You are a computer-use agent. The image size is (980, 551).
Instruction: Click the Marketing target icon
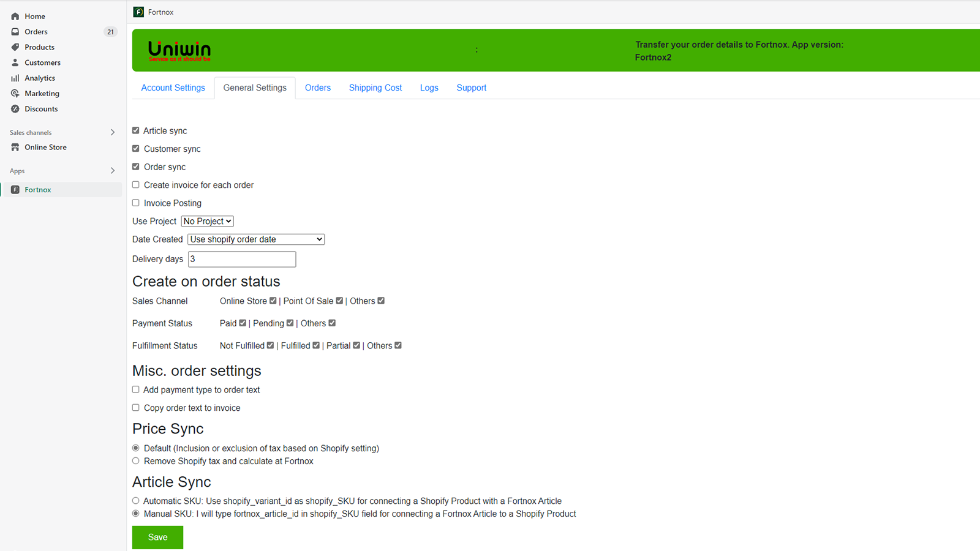(15, 94)
